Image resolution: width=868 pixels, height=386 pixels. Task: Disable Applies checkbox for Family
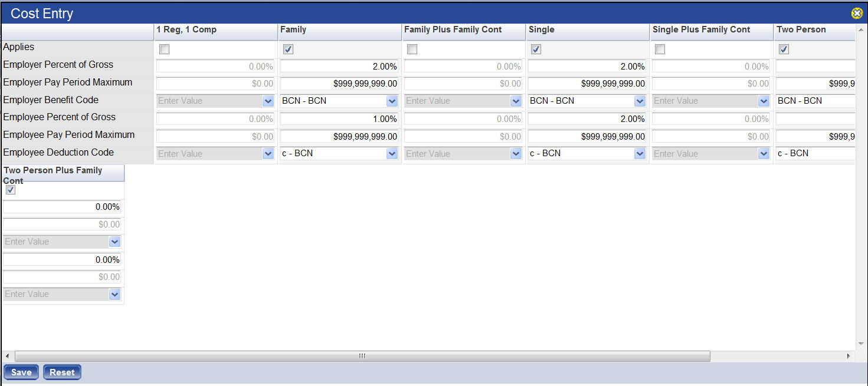coord(287,49)
